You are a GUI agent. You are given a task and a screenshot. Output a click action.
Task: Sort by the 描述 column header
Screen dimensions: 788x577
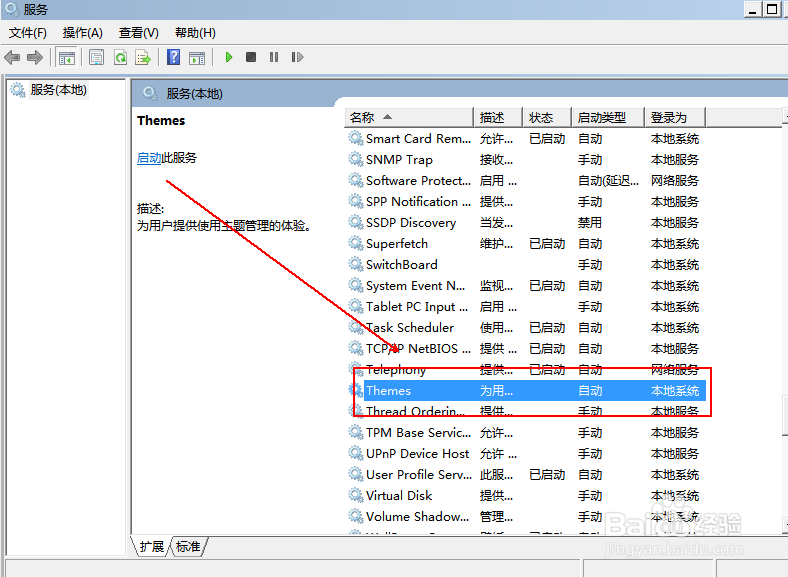click(499, 118)
